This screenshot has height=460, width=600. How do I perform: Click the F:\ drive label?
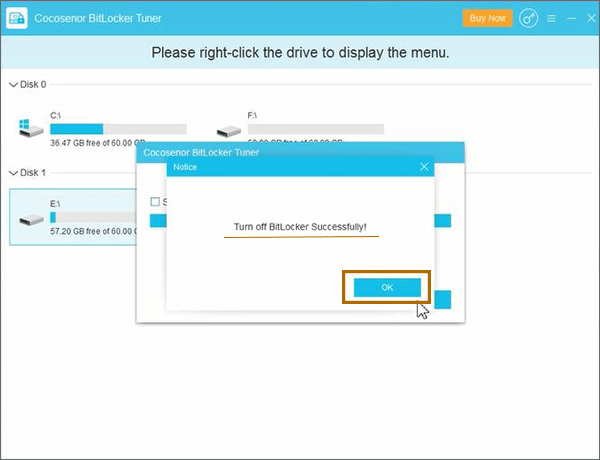(x=252, y=115)
